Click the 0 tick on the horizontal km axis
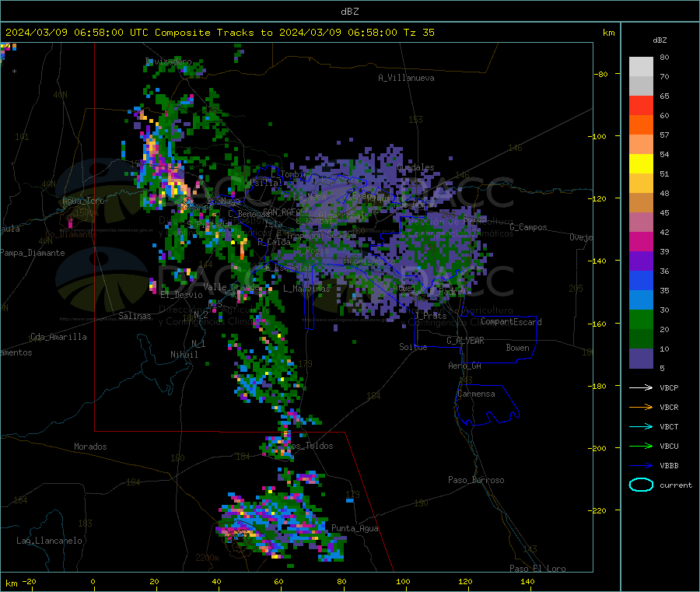This screenshot has width=700, height=592. pyautogui.click(x=93, y=582)
